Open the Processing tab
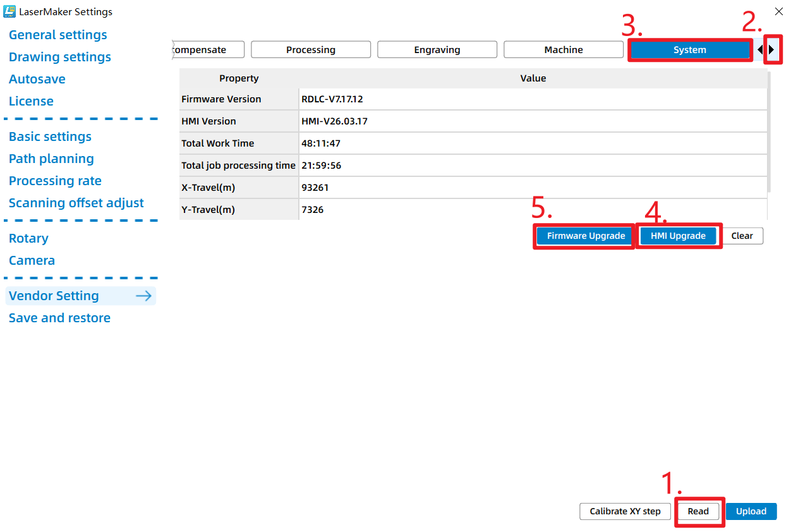The height and width of the screenshot is (532, 791). [x=311, y=49]
